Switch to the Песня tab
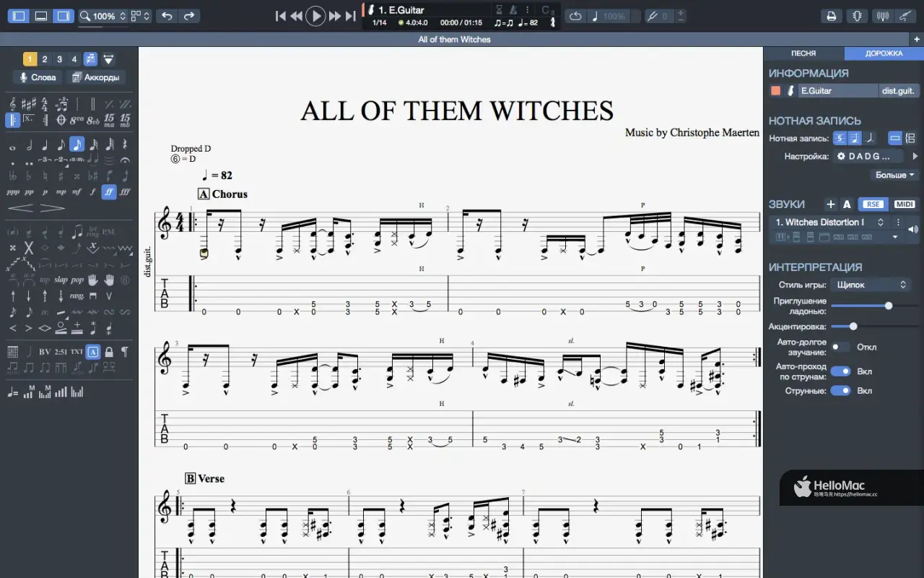924x578 pixels. [x=803, y=53]
